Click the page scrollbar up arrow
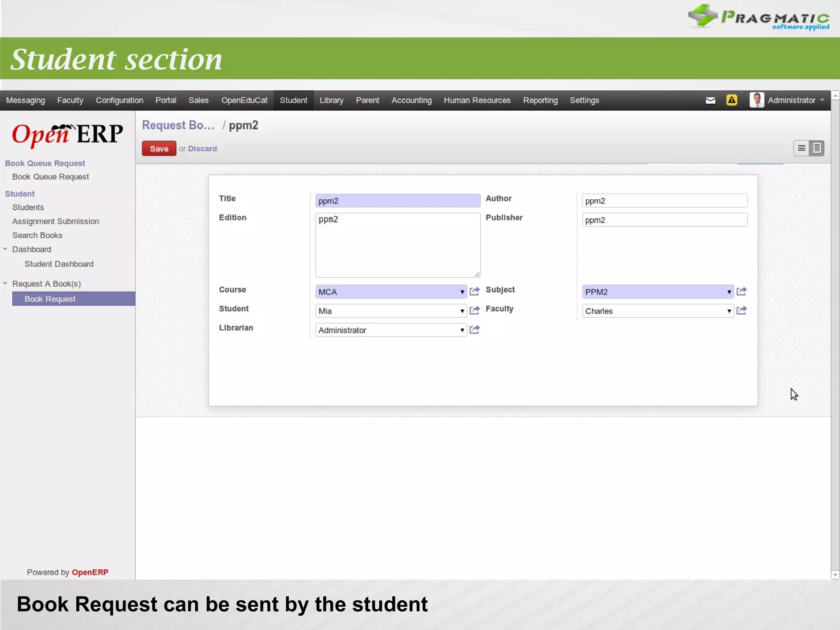The width and height of the screenshot is (840, 630). point(835,95)
